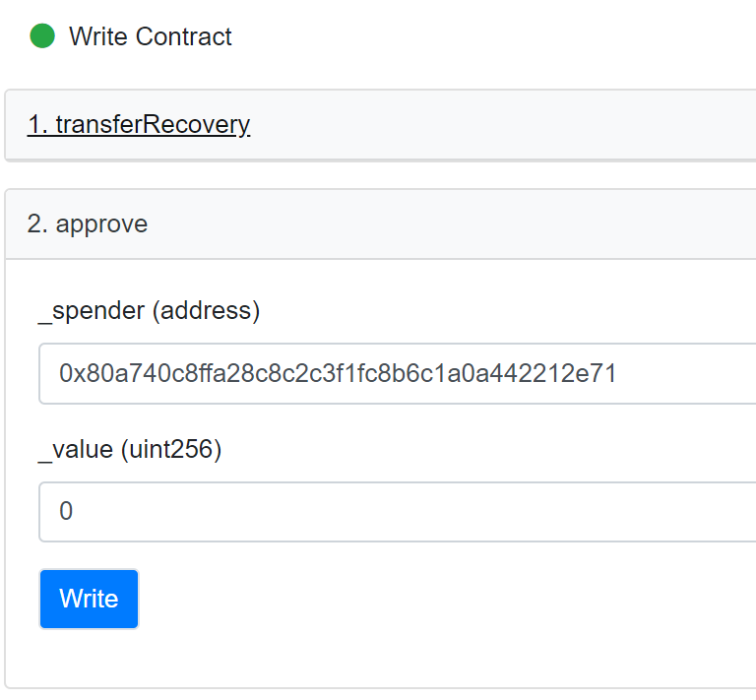Screen dimensions: 756x700
Task: Click the _spender (address) label
Action: coord(149,311)
